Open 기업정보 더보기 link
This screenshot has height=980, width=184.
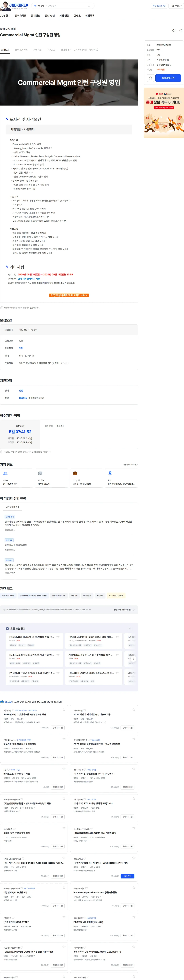(130, 465)
